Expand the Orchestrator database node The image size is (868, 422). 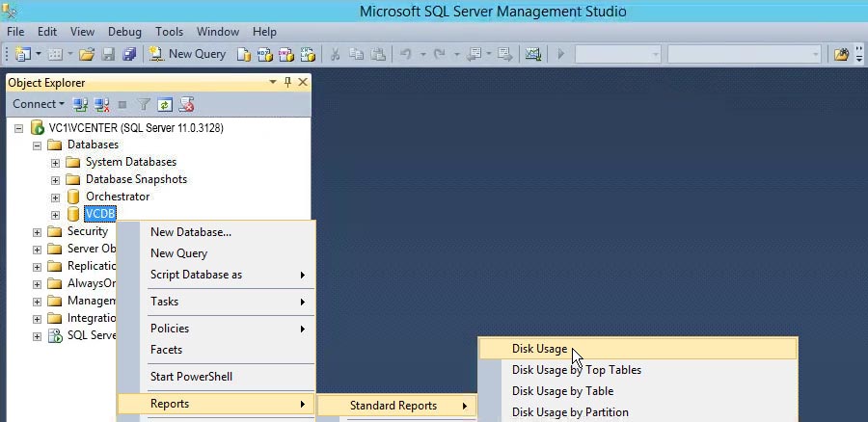55,198
